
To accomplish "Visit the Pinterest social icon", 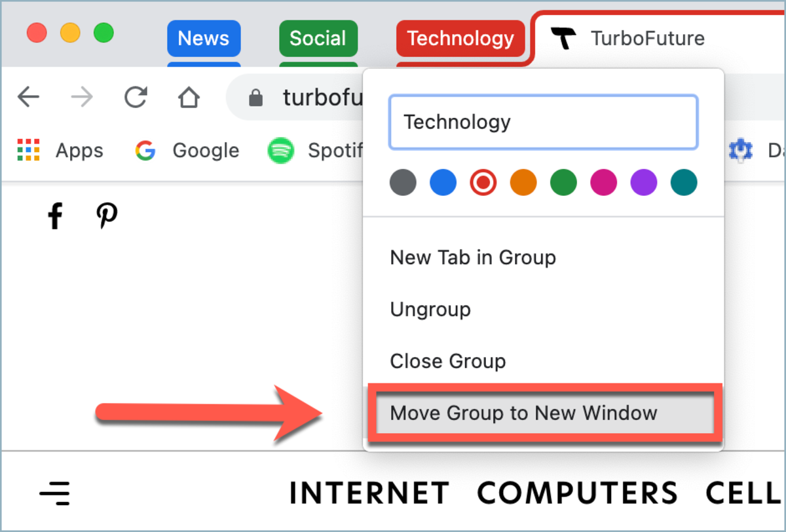I will pyautogui.click(x=107, y=216).
